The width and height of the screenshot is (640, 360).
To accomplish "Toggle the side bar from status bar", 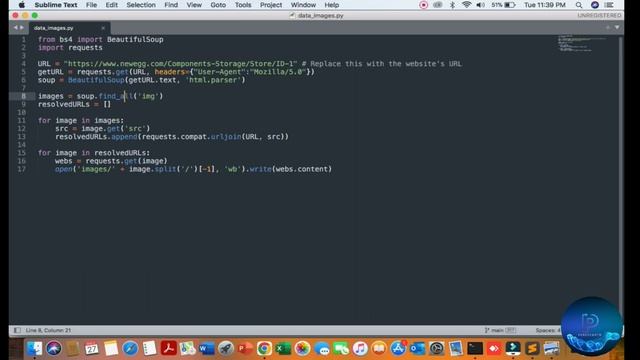I will [x=17, y=330].
